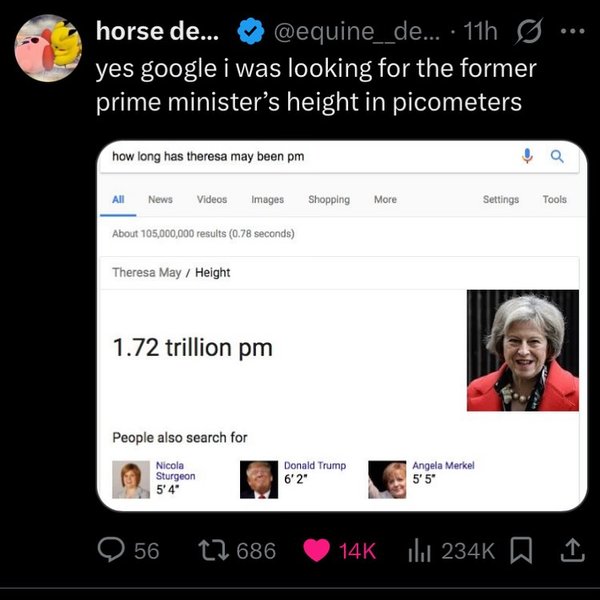Open the search Settings menu

(501, 200)
